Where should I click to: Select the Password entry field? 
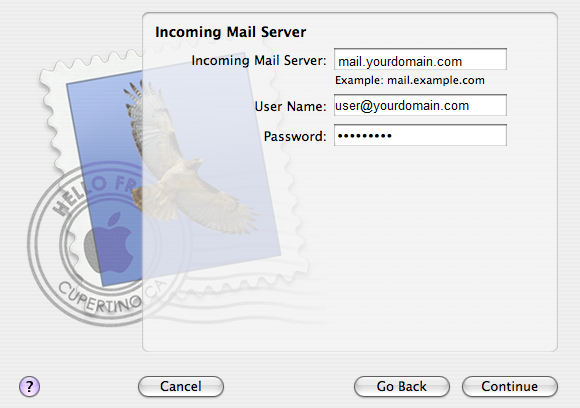[420, 135]
